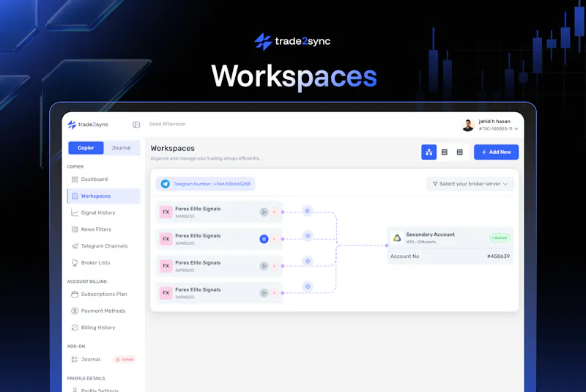Click the green Active status badge
The width and height of the screenshot is (586, 392).
(500, 237)
